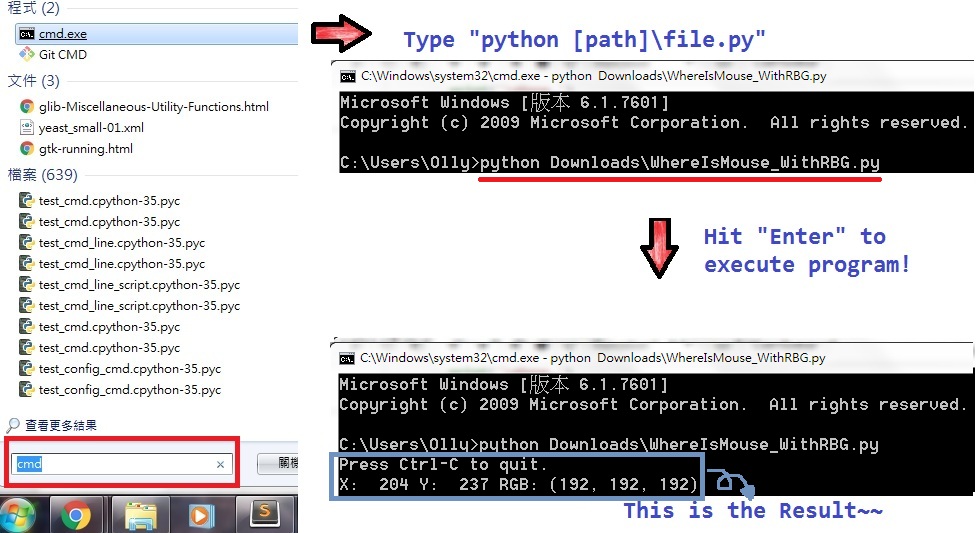Clear the search box with the X

[220, 464]
